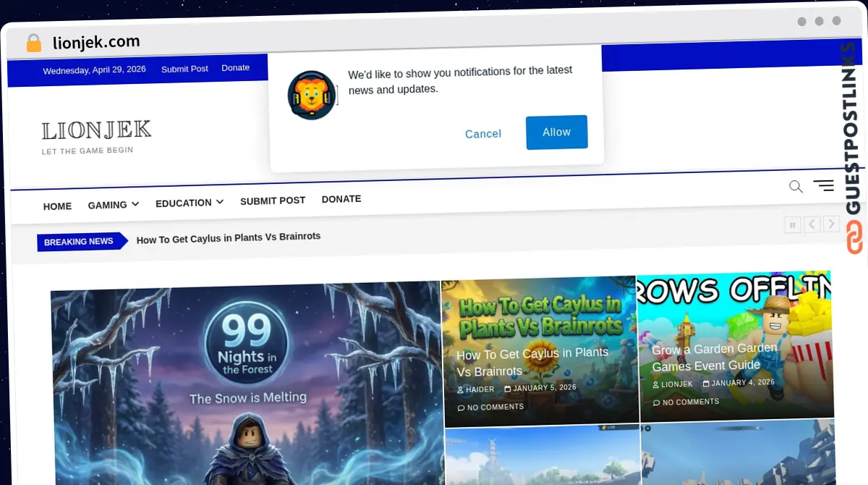
Task: Show next breaking news item
Action: coord(832,224)
